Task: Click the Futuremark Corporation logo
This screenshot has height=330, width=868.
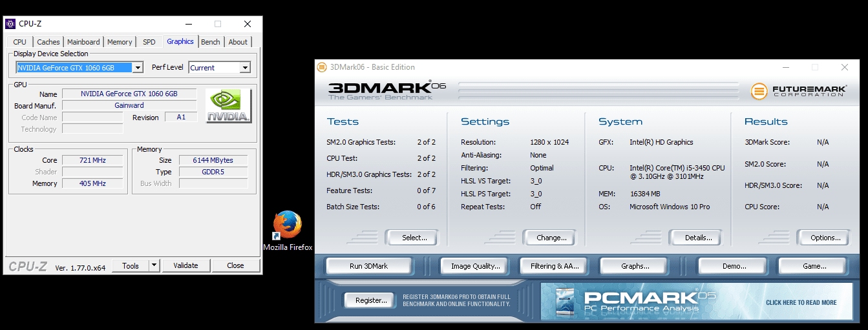Action: (798, 91)
